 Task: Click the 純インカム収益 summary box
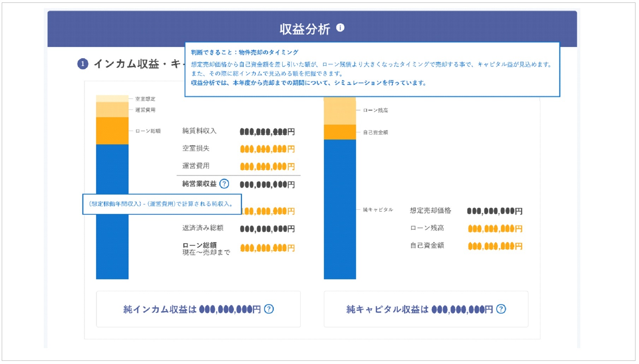click(x=198, y=309)
